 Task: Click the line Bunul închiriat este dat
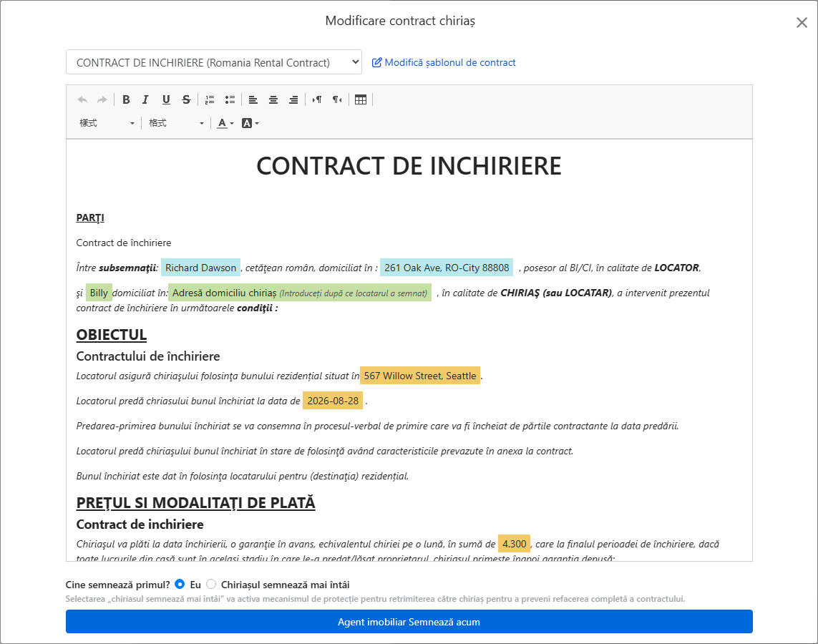(x=243, y=476)
